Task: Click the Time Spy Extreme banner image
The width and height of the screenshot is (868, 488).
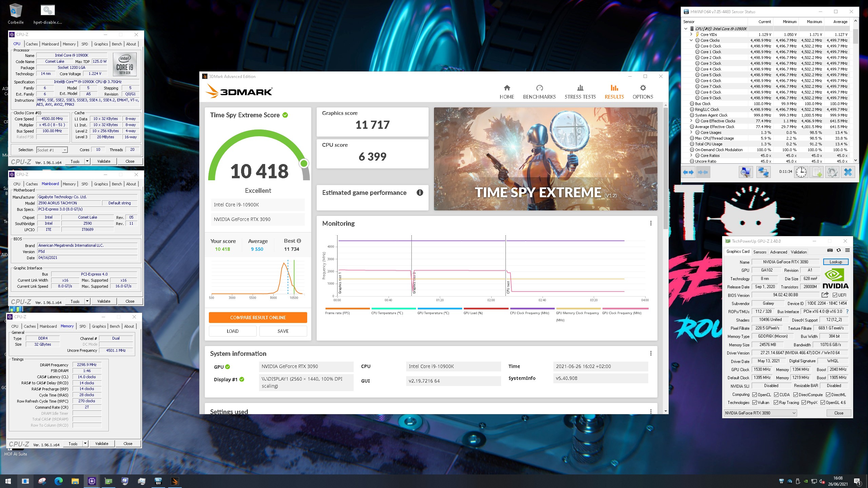Action: coord(546,159)
